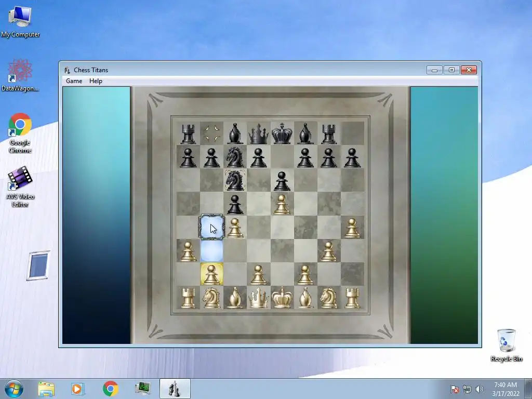Select the black bishop on c8
Screen dimensions: 532x399
[x=235, y=134]
